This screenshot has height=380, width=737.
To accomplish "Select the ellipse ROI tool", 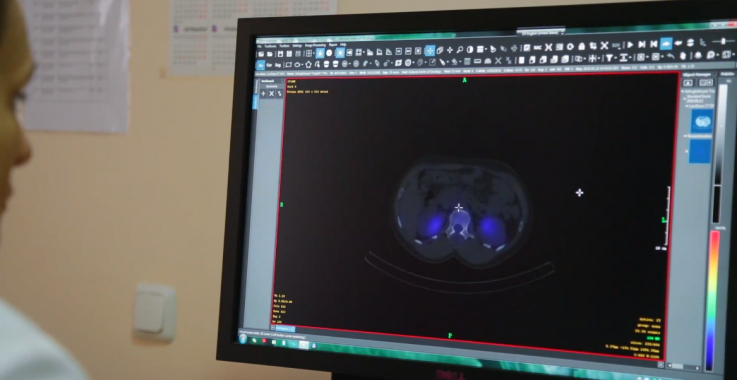I will pyautogui.click(x=297, y=64).
